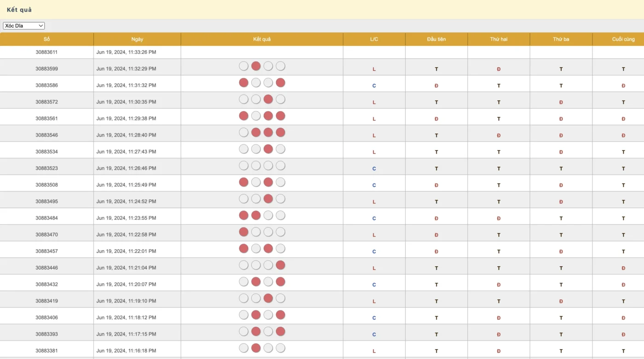Screen dimensions: 644x359
Task: Click the red coin in row 30883381
Action: click(256, 348)
